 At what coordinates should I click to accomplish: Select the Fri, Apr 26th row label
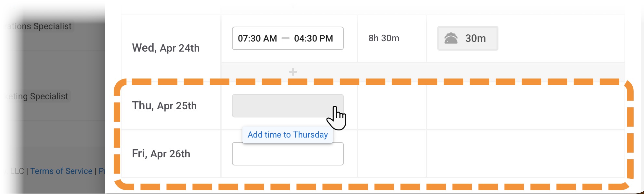(x=161, y=154)
